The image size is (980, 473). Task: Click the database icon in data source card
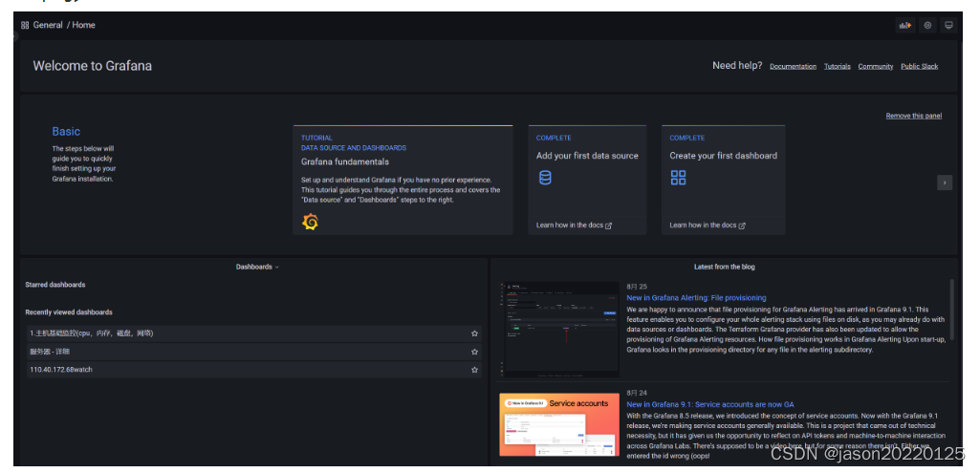tap(545, 178)
